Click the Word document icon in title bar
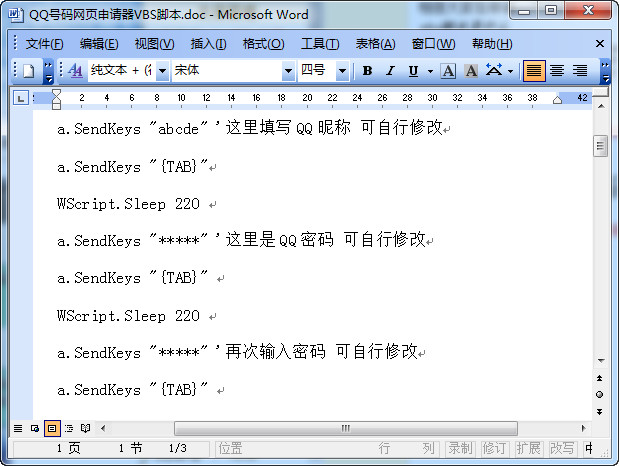The height and width of the screenshot is (466, 619). tap(16, 15)
